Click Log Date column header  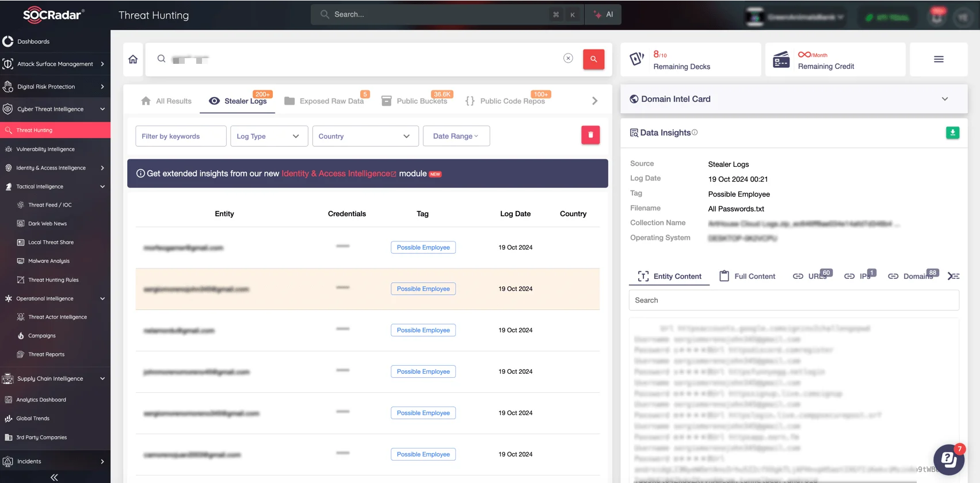[516, 214]
